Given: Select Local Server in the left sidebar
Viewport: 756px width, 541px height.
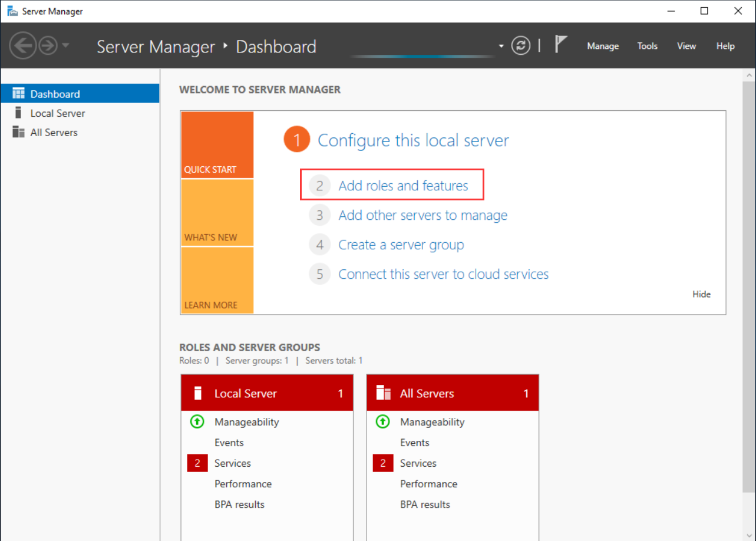Looking at the screenshot, I should click(58, 113).
